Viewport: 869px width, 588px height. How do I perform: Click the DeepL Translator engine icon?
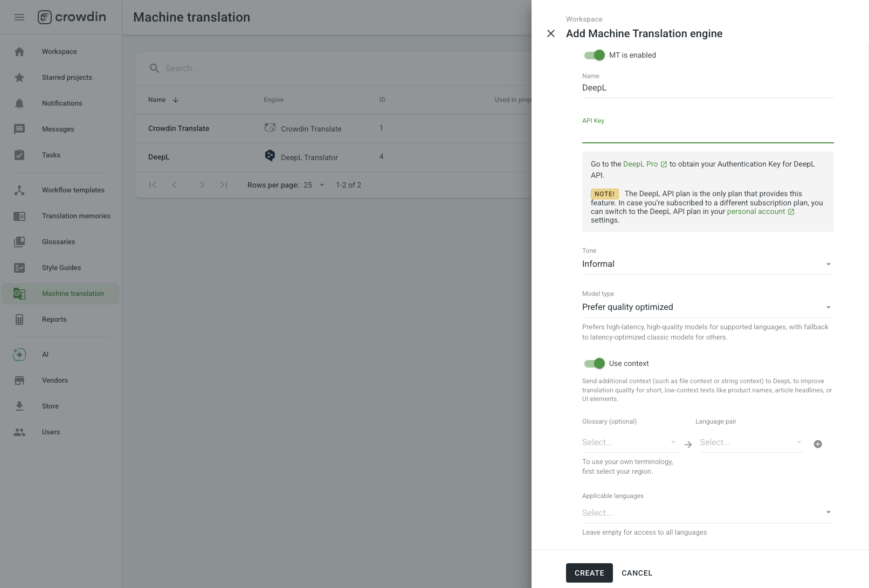click(x=270, y=156)
